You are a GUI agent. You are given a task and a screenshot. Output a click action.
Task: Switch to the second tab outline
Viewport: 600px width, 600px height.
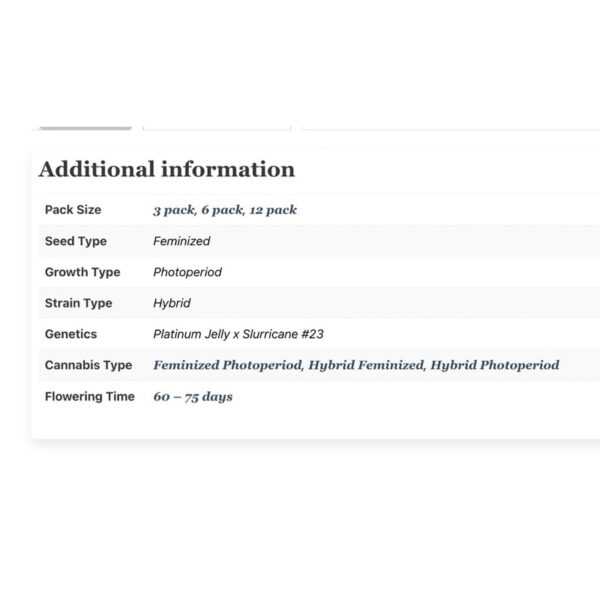click(217, 127)
